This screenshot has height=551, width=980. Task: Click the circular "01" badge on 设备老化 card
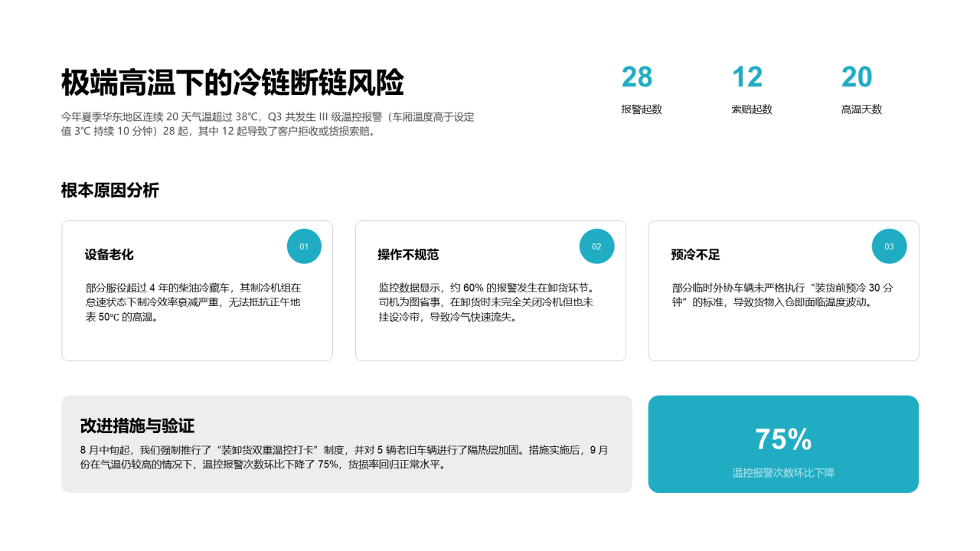[304, 246]
